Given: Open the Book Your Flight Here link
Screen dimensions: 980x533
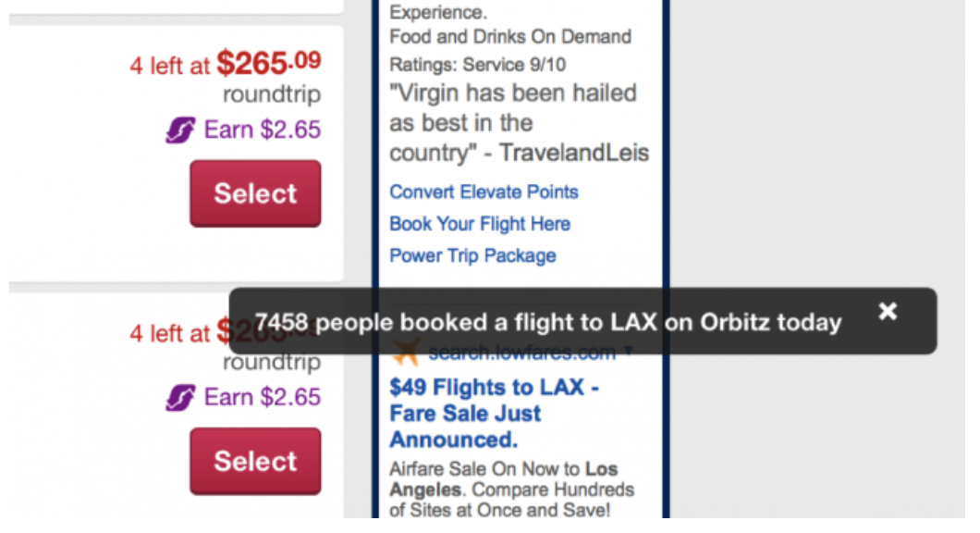Looking at the screenshot, I should pos(480,224).
